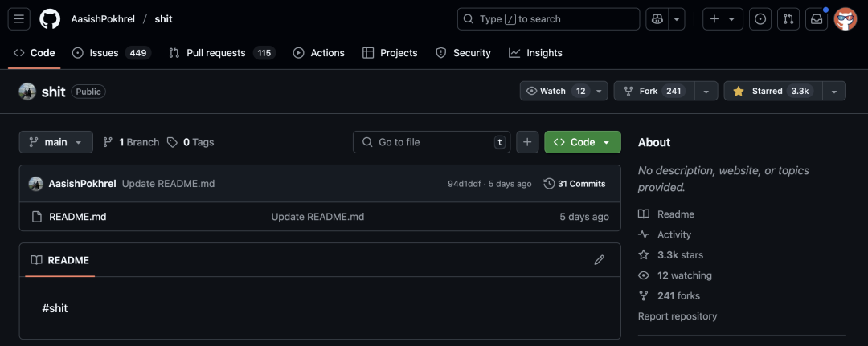
Task: Switch to the Security tab
Action: 464,53
